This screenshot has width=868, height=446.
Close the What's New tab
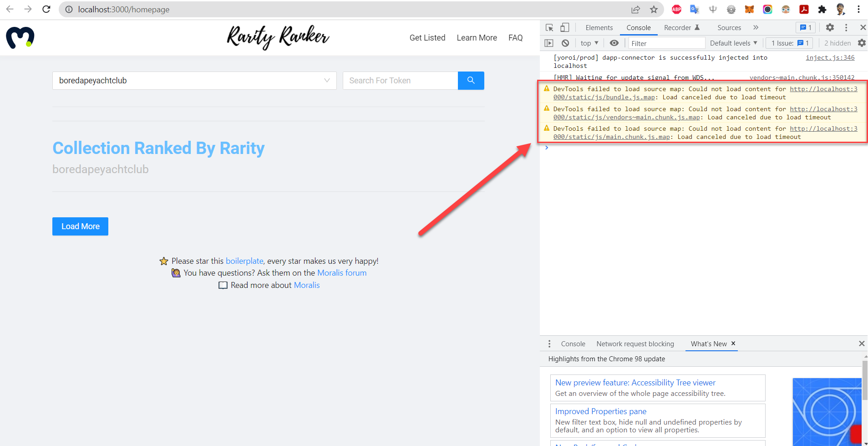tap(733, 343)
